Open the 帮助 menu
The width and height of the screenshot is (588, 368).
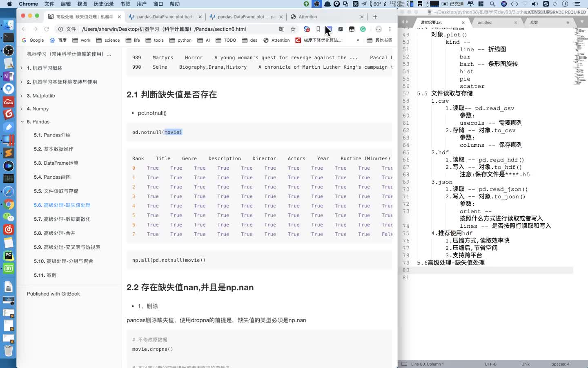click(175, 4)
